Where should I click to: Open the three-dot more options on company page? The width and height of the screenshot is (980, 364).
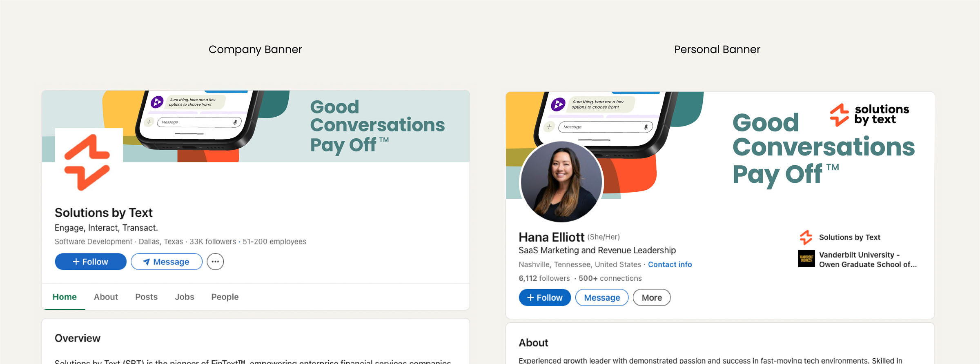click(x=215, y=262)
